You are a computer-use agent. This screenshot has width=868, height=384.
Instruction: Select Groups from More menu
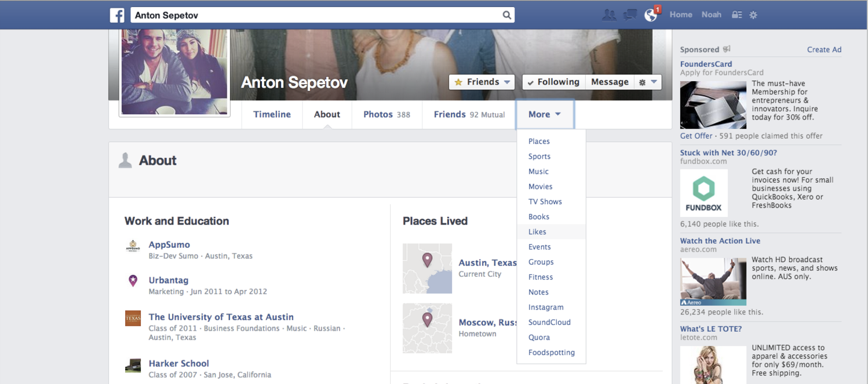click(x=551, y=262)
